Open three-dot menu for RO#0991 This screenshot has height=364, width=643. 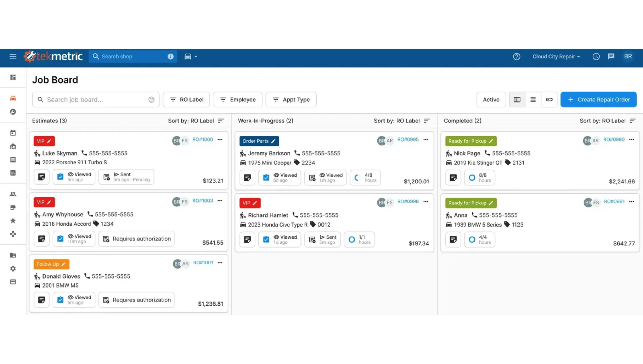[631, 201]
